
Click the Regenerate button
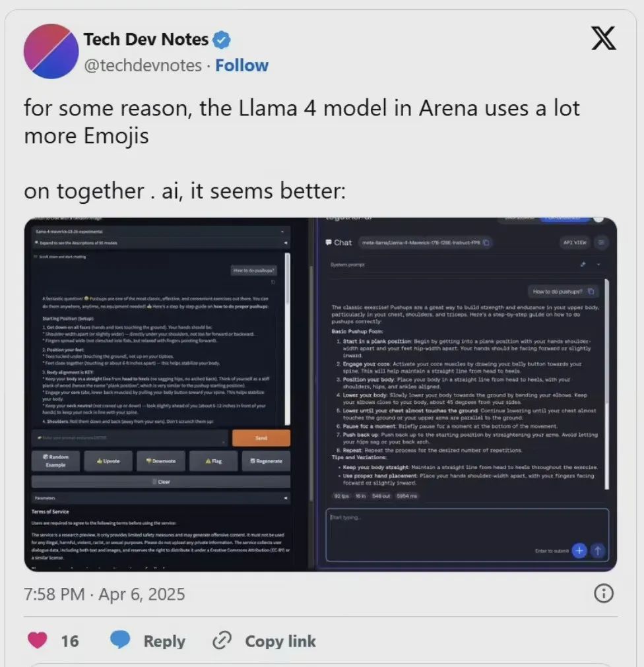tap(267, 461)
